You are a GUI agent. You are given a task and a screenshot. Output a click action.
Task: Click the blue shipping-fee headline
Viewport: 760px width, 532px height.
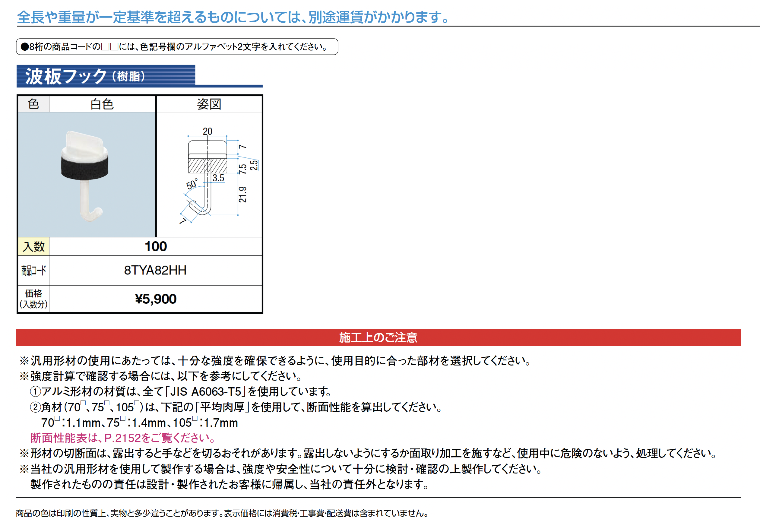pyautogui.click(x=233, y=17)
